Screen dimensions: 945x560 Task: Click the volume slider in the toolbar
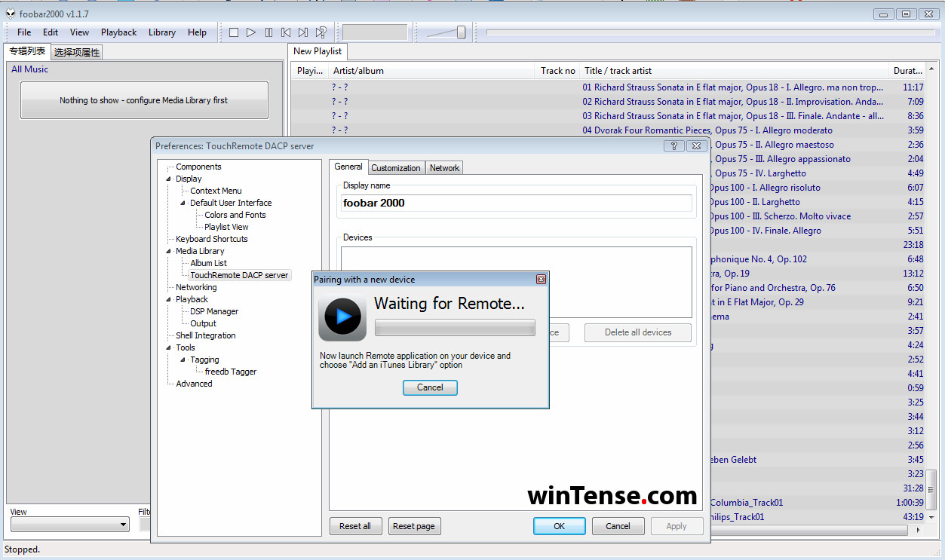click(446, 32)
